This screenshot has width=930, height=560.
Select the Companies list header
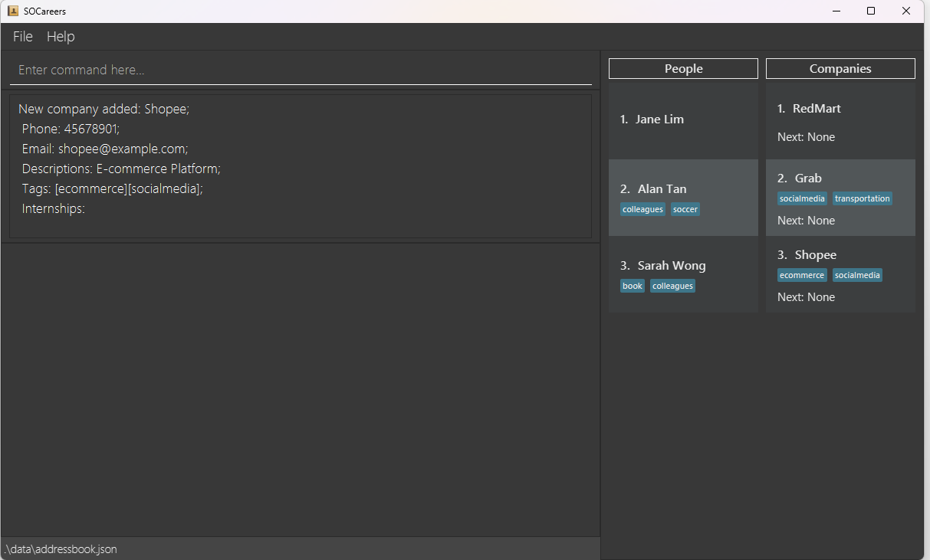(x=840, y=69)
